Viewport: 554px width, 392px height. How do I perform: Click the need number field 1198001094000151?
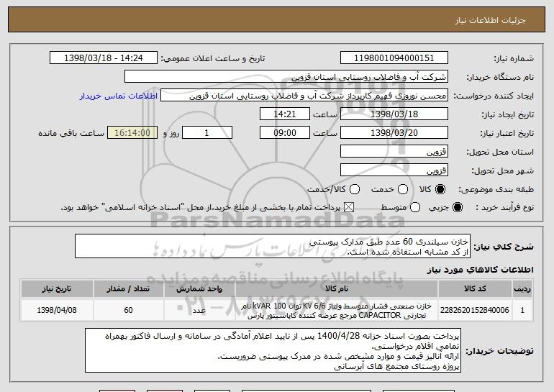click(394, 58)
